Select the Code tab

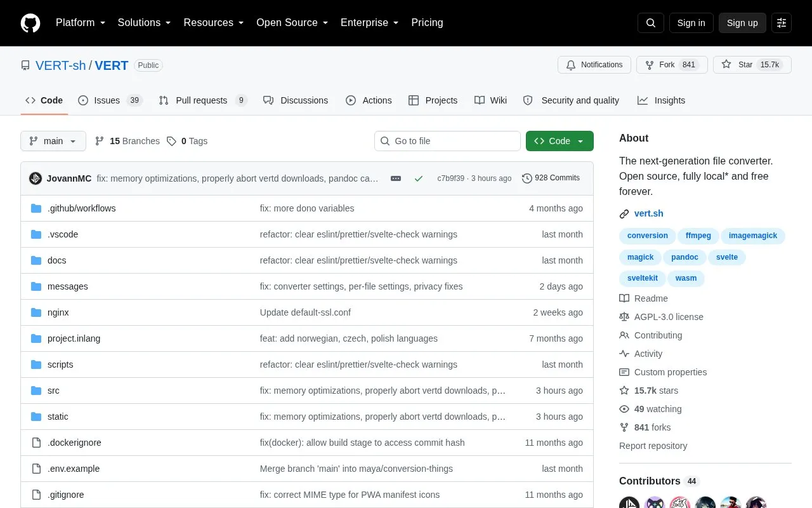(x=44, y=100)
